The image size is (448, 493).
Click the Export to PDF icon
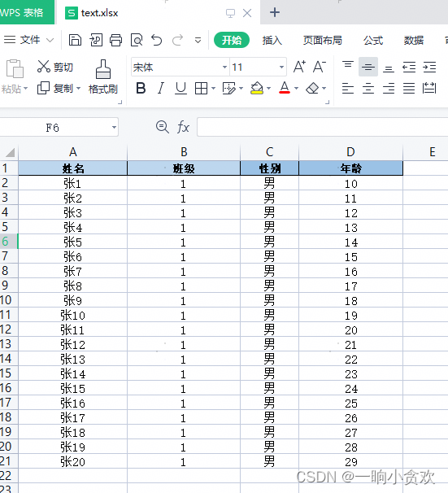(x=96, y=40)
